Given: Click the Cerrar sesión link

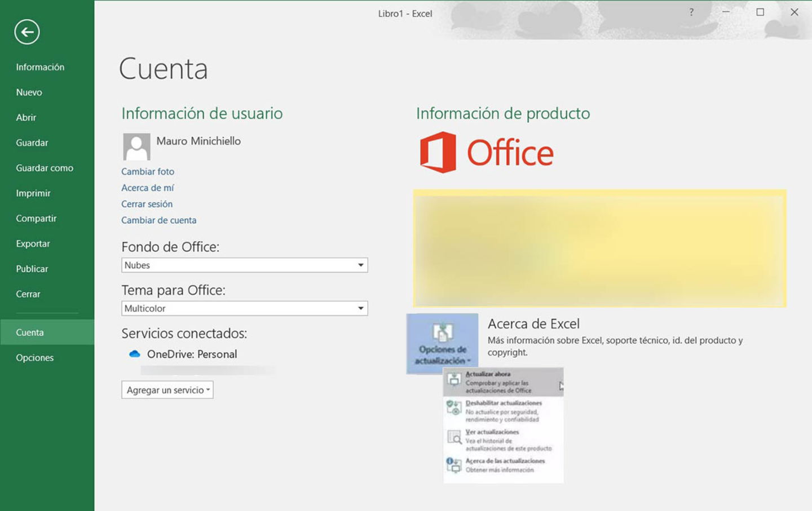Looking at the screenshot, I should coord(147,204).
